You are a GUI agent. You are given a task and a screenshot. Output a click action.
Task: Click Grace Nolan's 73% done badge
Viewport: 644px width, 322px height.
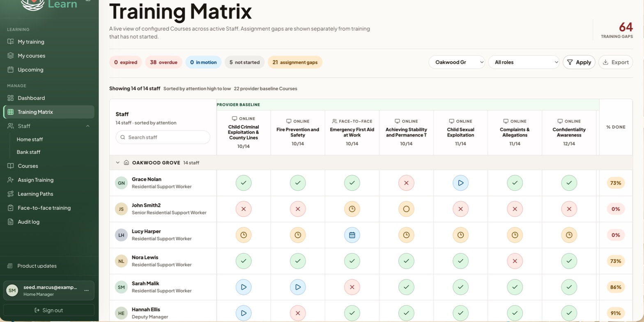click(x=615, y=183)
